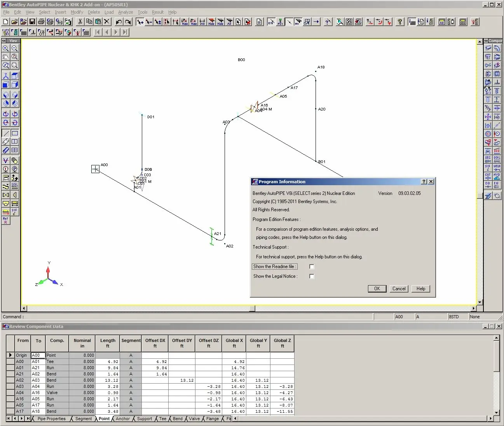Select the single line view mode icon

point(6,133)
